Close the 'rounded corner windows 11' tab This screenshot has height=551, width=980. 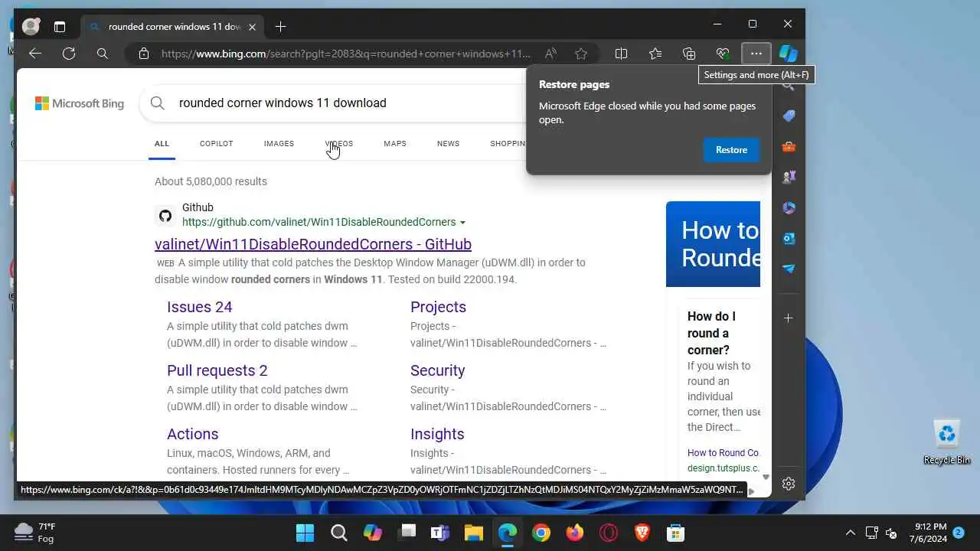click(x=252, y=27)
